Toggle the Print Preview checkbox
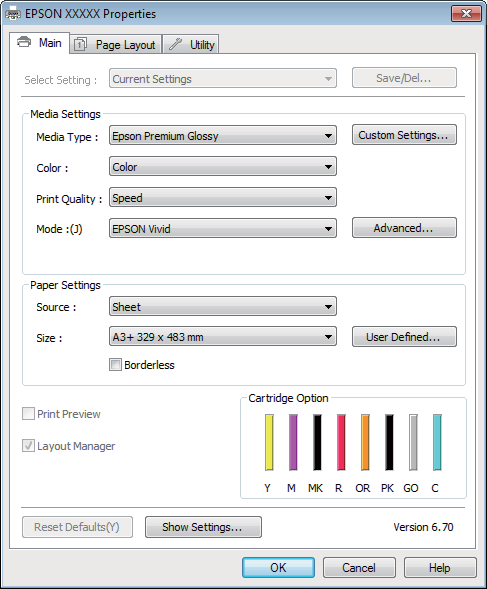 [29, 414]
